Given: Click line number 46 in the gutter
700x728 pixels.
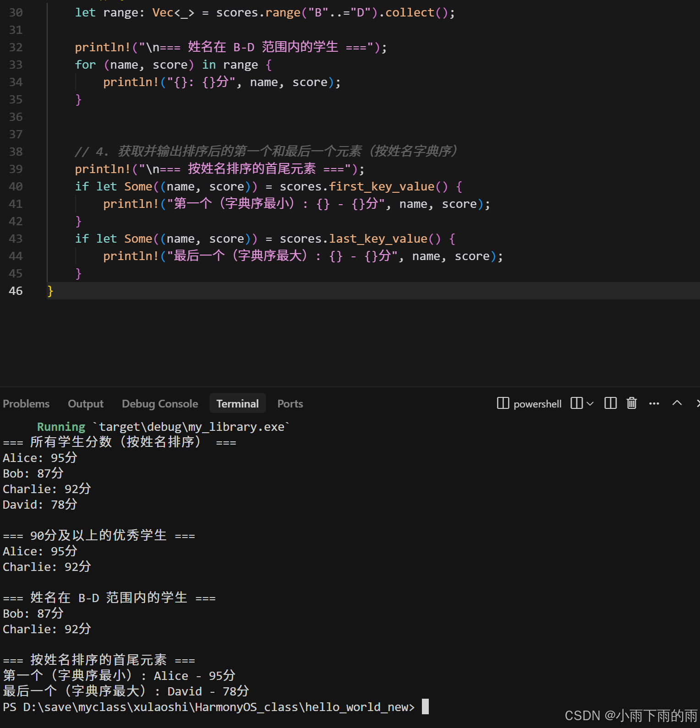Looking at the screenshot, I should [x=16, y=291].
